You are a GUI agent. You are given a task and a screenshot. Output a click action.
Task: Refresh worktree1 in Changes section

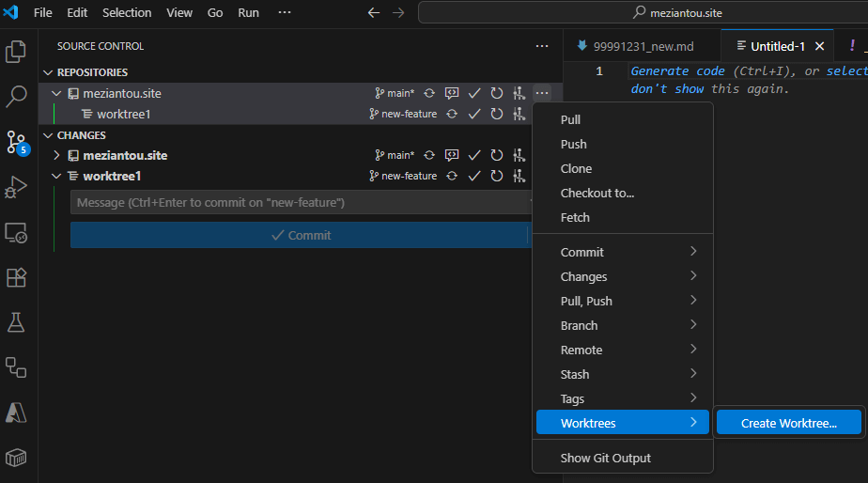497,176
